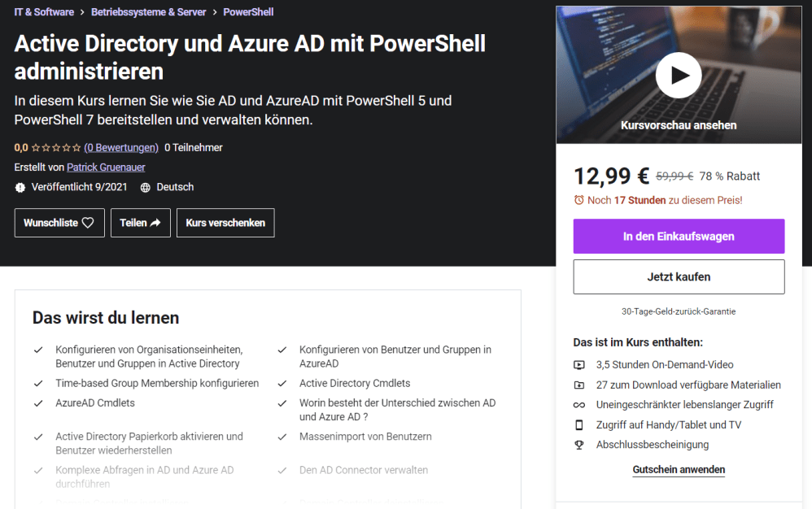The image size is (812, 509).
Task: Click the certificate trophy icon
Action: (579, 445)
